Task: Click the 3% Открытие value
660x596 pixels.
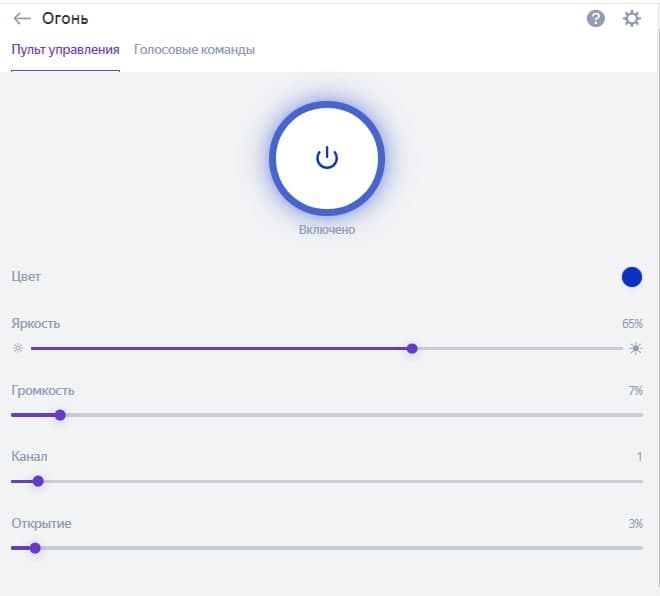Action: tap(636, 524)
